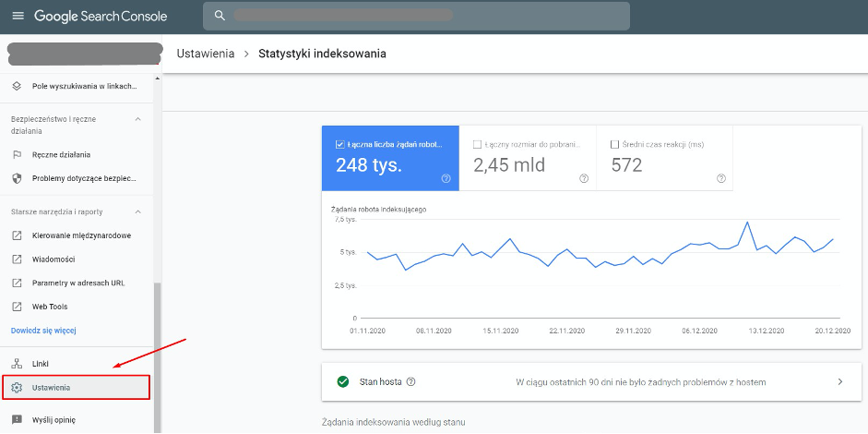Open Ręczne działania in the sidebar
This screenshot has height=434, width=868.
click(x=61, y=154)
